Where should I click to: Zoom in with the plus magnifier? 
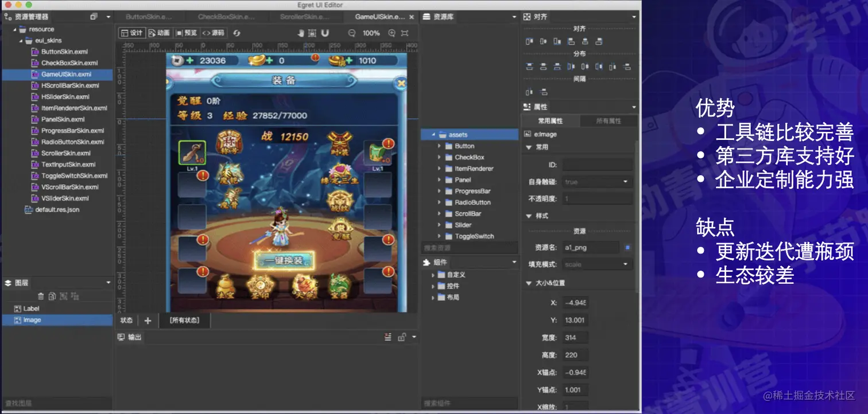[392, 33]
